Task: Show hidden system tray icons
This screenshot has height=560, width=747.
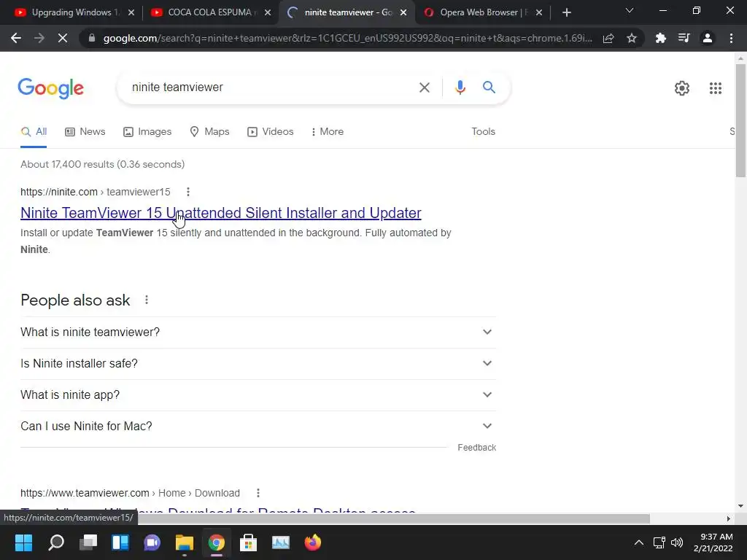Action: click(x=639, y=542)
